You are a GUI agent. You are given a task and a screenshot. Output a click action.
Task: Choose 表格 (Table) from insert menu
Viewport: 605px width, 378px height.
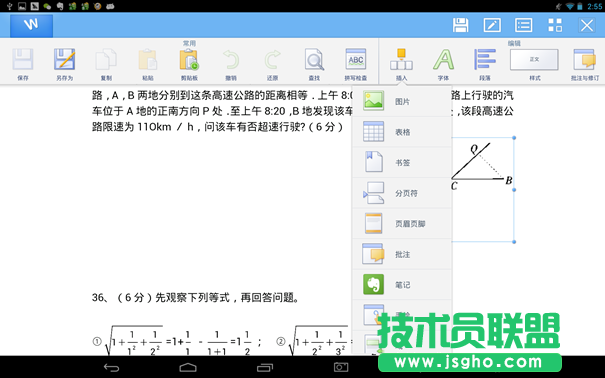[402, 132]
